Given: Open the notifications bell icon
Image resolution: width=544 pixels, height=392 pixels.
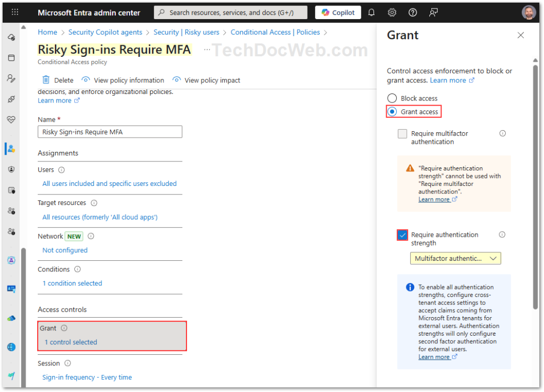Looking at the screenshot, I should pyautogui.click(x=371, y=12).
